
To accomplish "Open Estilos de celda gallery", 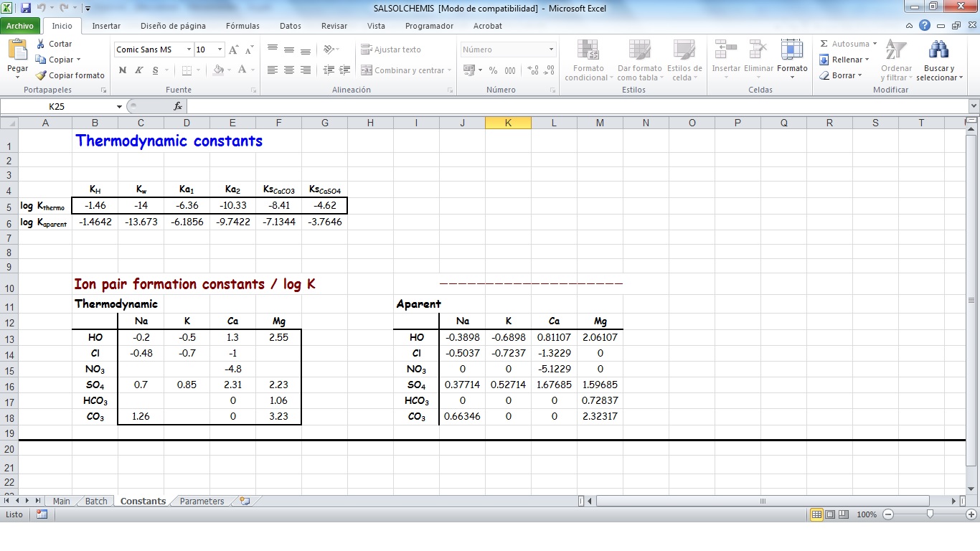I will [x=684, y=60].
